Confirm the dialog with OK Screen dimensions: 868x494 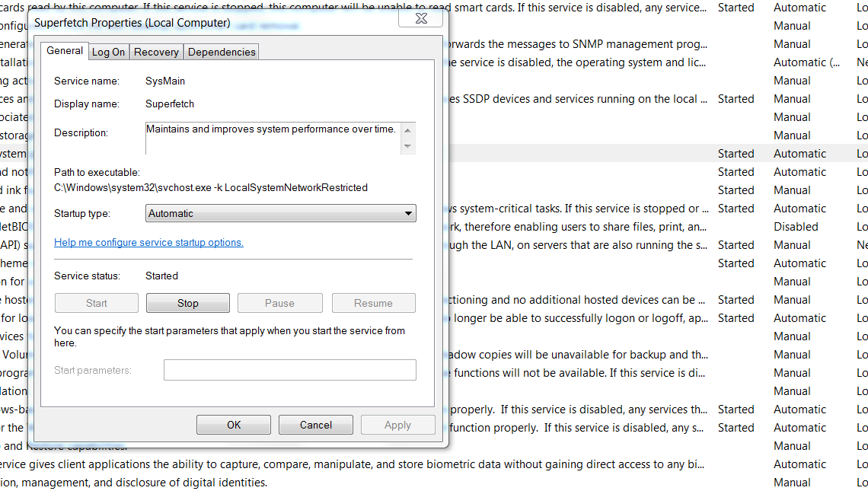[x=234, y=425]
